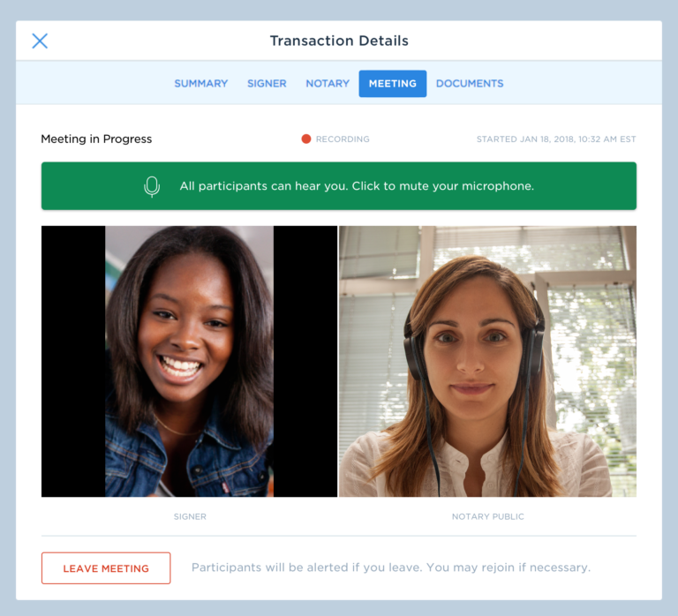Close the Transaction Details dialog

[x=40, y=41]
